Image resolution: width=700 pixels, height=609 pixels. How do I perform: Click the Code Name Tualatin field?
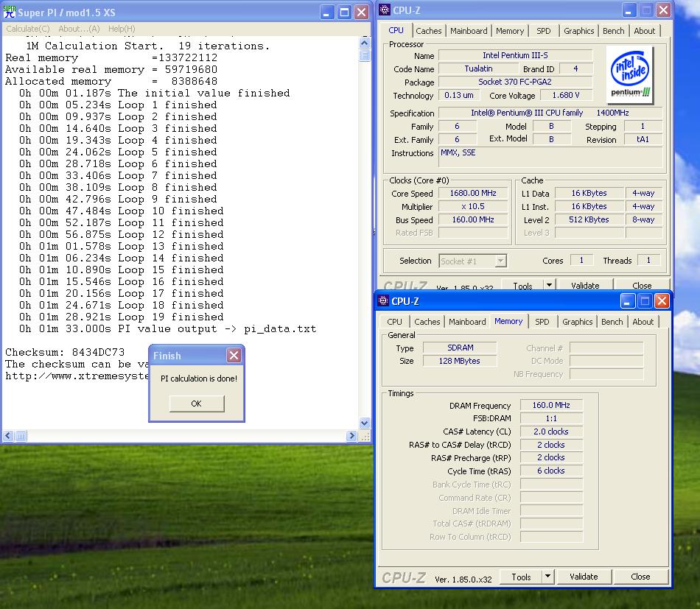pyautogui.click(x=478, y=68)
